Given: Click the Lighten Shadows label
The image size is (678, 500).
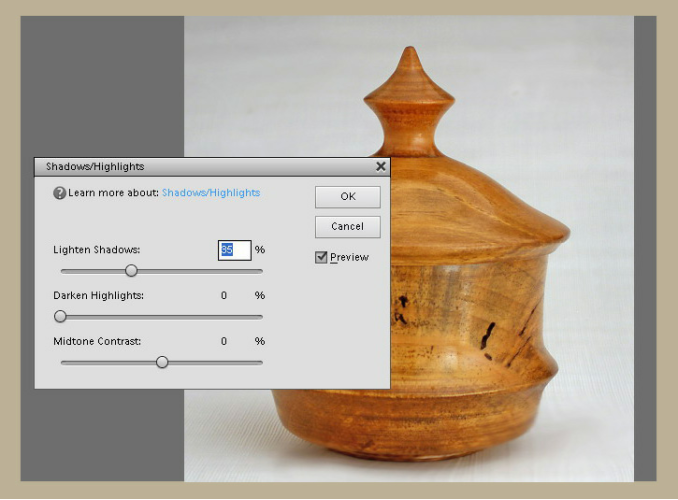Looking at the screenshot, I should tap(97, 249).
